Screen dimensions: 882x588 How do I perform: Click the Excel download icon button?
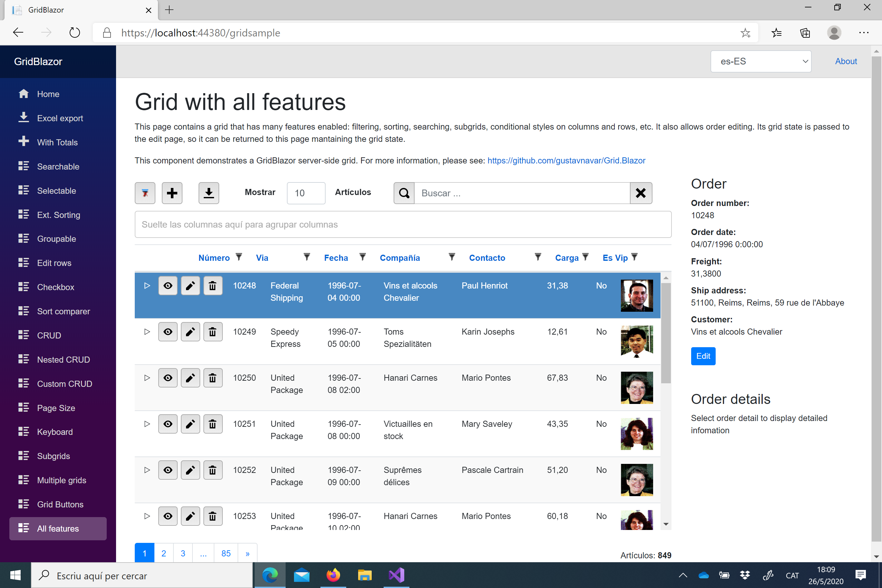pos(209,193)
